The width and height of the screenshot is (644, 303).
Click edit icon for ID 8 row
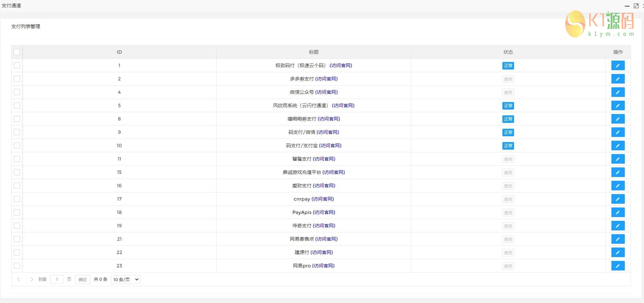click(618, 119)
